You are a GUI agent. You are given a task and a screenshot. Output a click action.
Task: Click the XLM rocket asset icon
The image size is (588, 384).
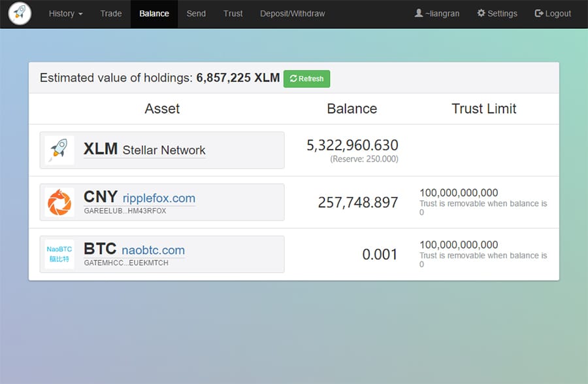click(x=59, y=150)
